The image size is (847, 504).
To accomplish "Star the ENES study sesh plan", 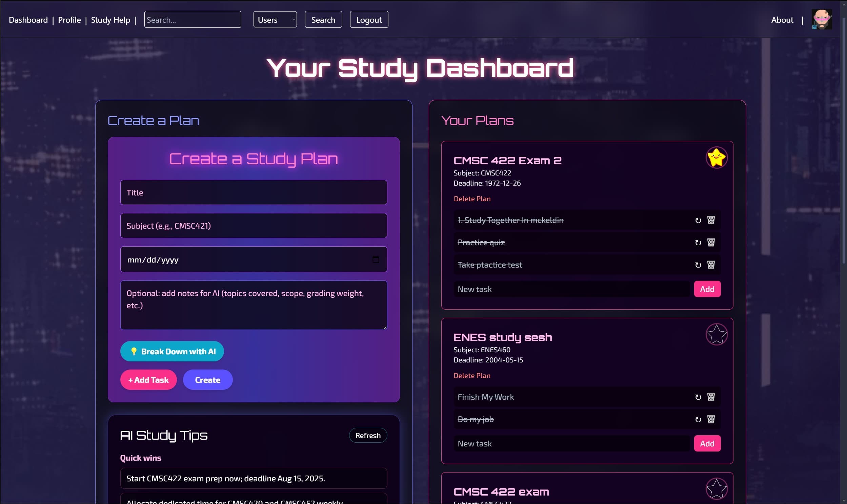I will [717, 335].
